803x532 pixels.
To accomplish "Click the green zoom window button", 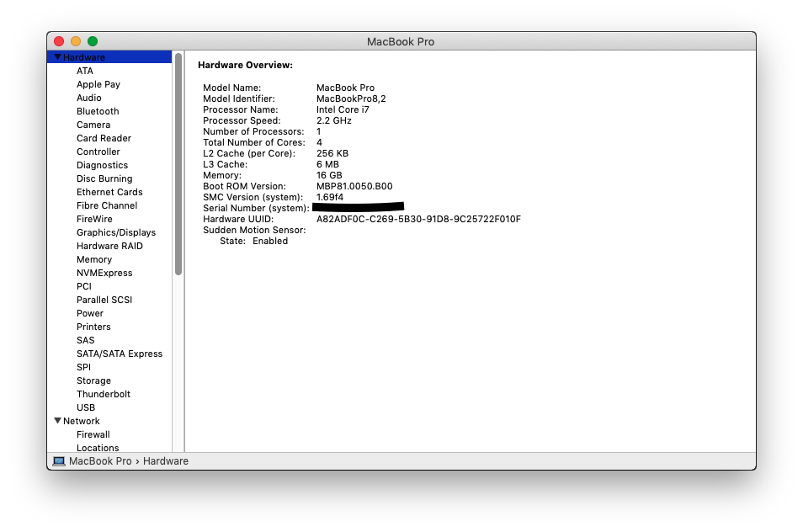I will (93, 41).
